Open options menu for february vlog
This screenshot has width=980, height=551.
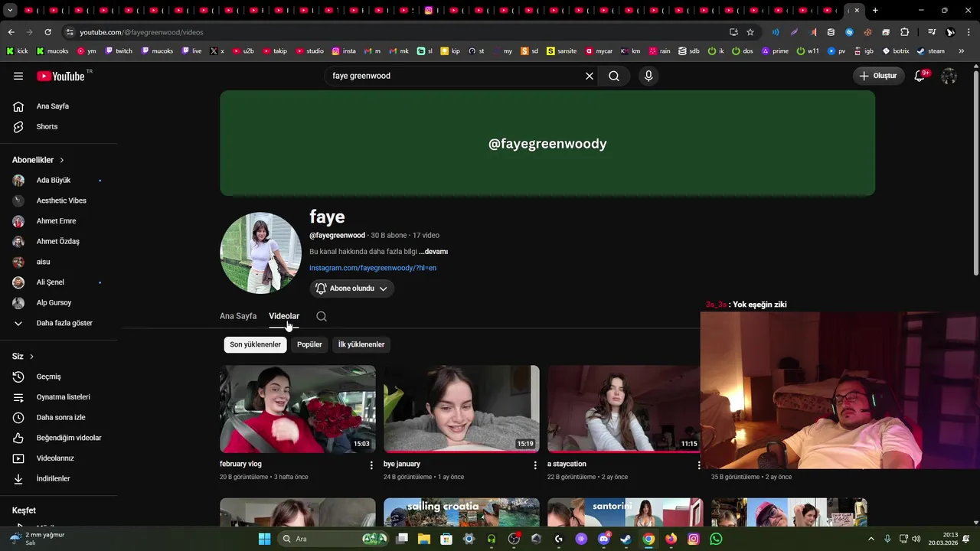click(x=371, y=465)
